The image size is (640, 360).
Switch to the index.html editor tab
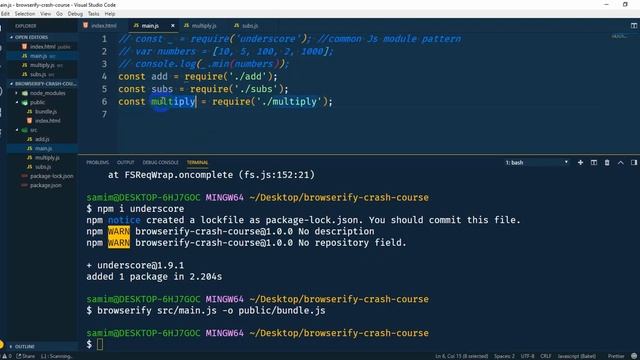[100, 25]
